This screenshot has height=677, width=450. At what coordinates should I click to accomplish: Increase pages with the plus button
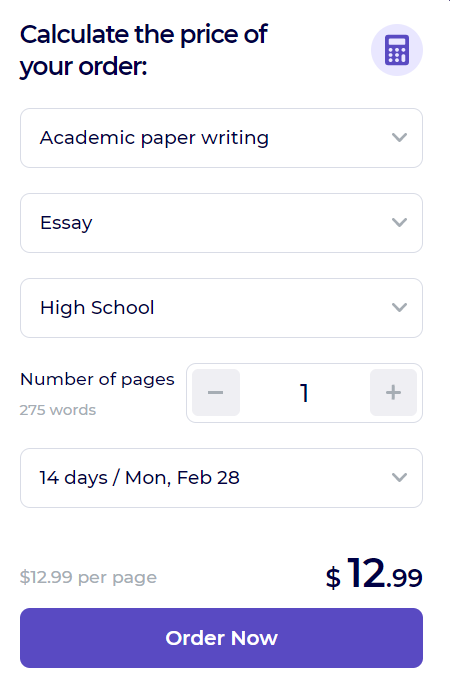point(393,392)
